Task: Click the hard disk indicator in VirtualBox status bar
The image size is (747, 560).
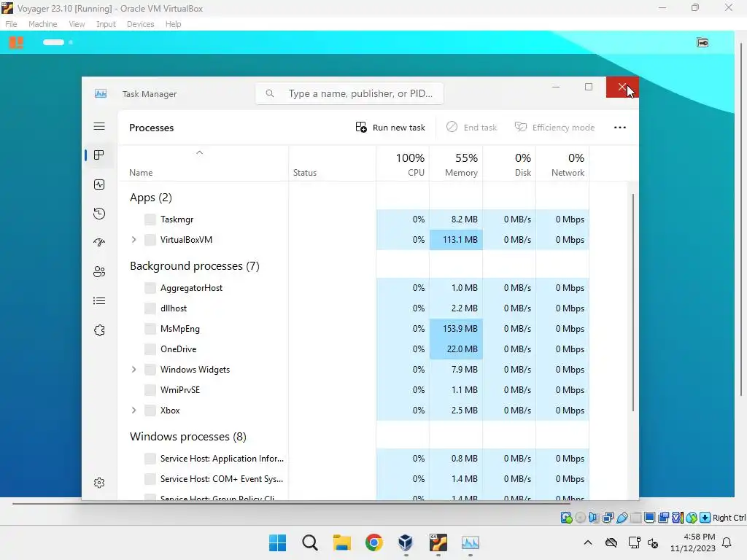Action: [x=566, y=517]
